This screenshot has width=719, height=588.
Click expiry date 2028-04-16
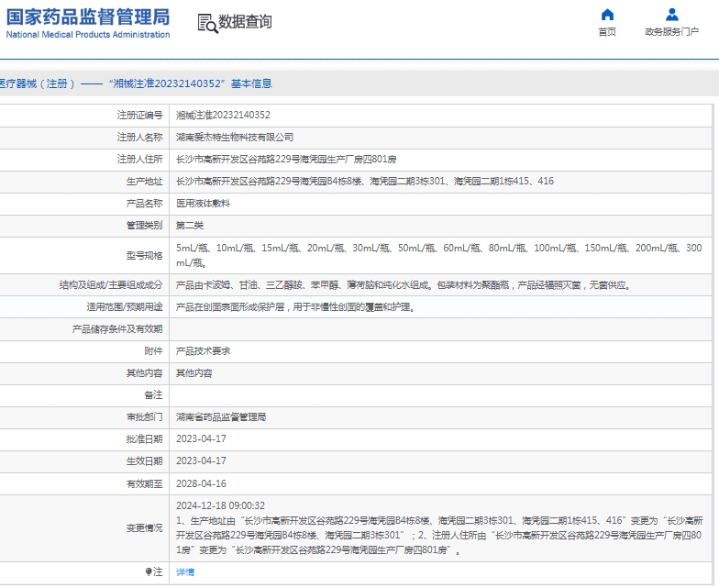coord(202,483)
